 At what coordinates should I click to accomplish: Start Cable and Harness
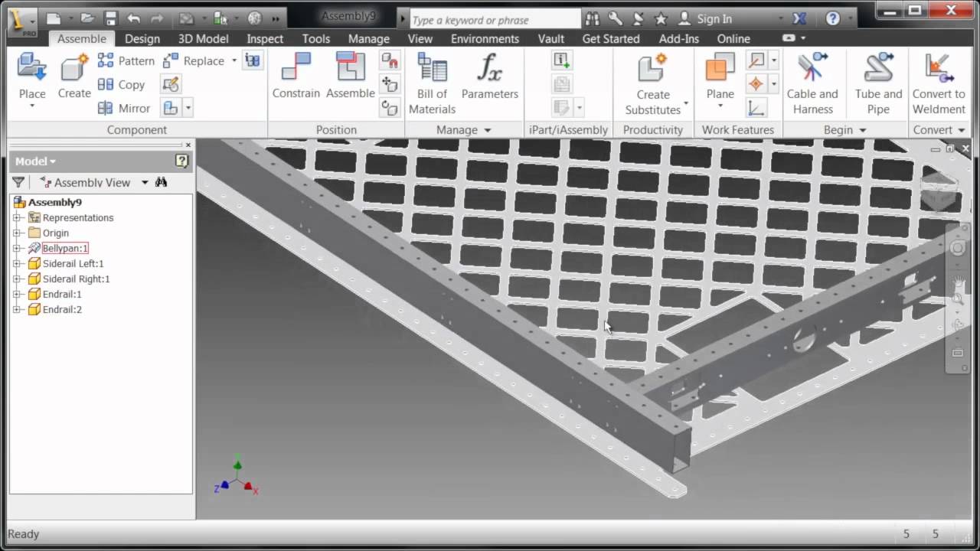click(x=812, y=83)
